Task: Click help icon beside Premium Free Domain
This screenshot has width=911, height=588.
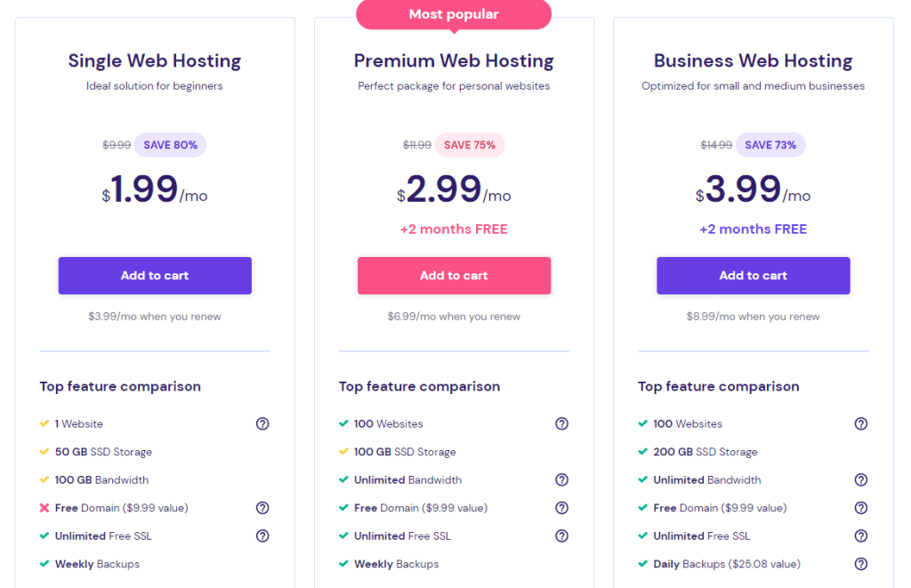Action: pyautogui.click(x=562, y=508)
